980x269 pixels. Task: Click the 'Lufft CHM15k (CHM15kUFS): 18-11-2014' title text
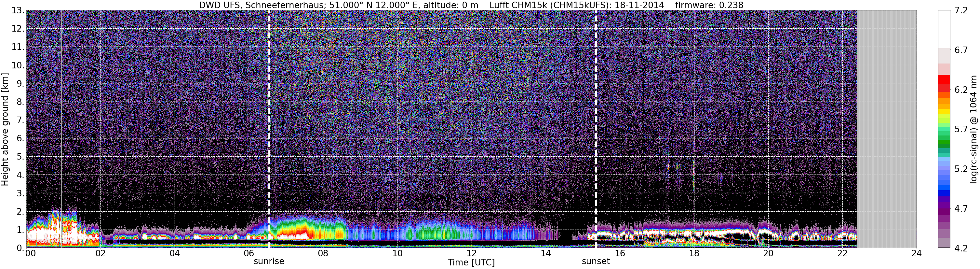[577, 5]
